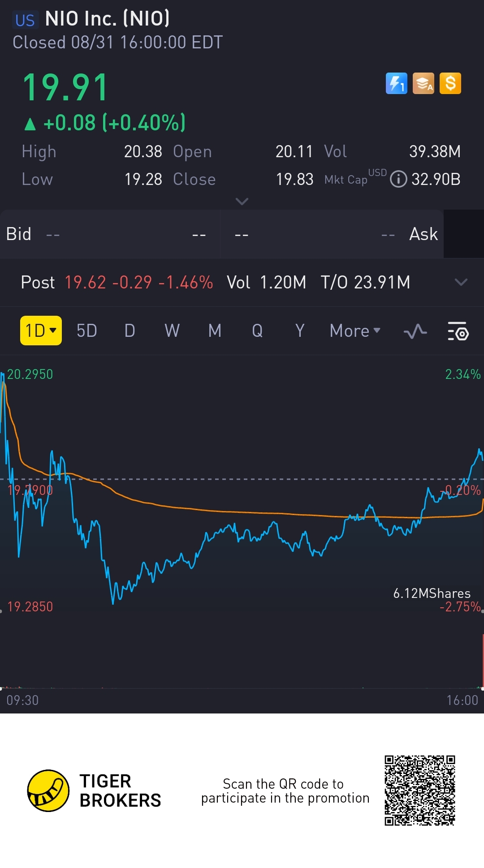
Task: Open the chart indicator waveform icon
Action: pos(415,331)
